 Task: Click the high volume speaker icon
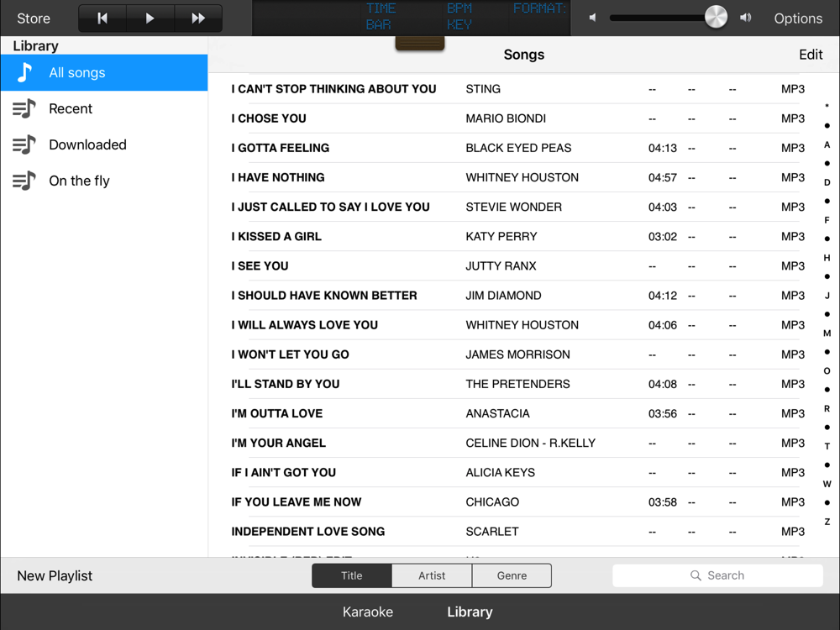[x=745, y=18]
